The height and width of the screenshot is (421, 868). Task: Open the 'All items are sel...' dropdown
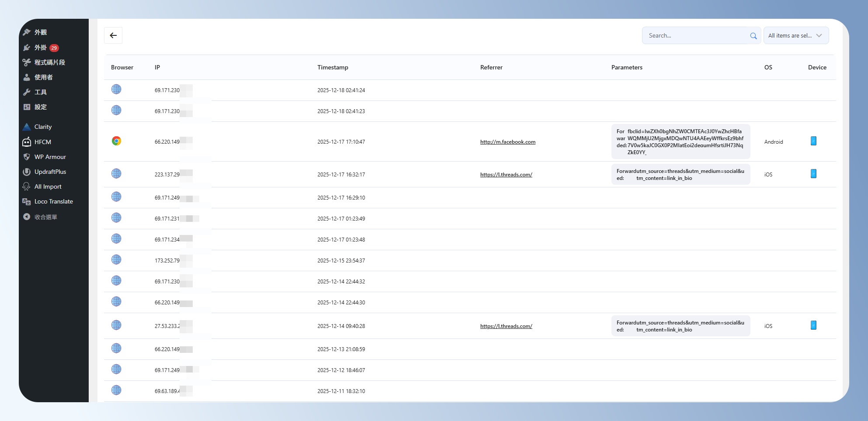[795, 36]
